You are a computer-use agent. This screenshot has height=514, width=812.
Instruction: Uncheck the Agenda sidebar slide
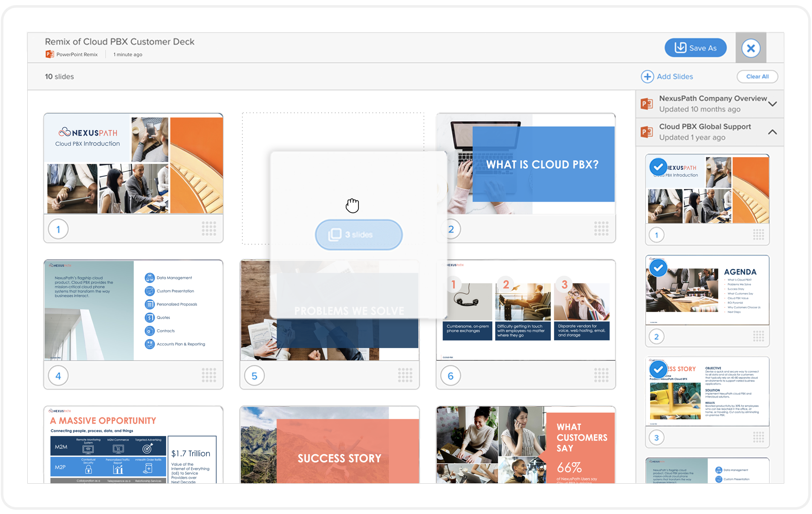[658, 268]
